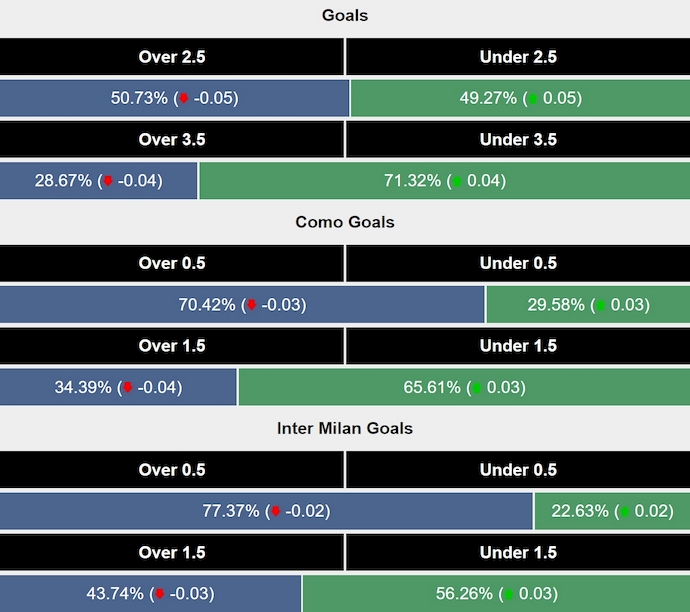Click the blue 43.74% probability bar
Screen dimensions: 690x612
point(150,593)
